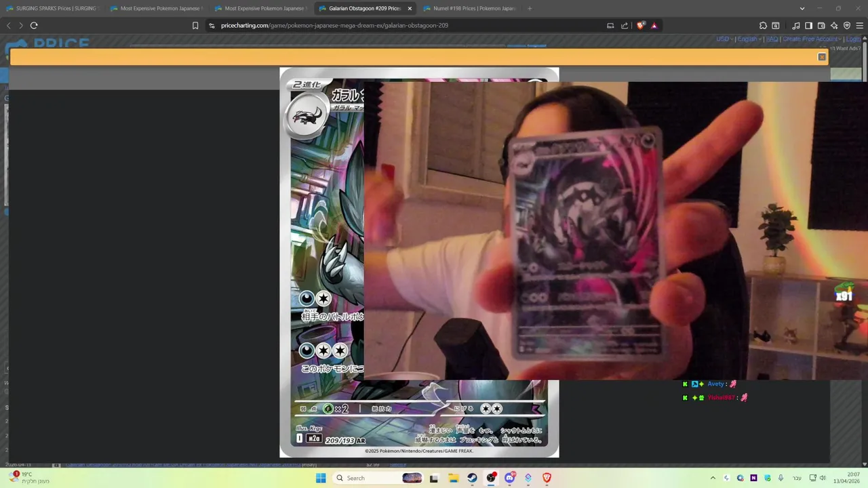The width and height of the screenshot is (868, 488).
Task: Switch to the SURGING SPARKS Prices tab
Action: pyautogui.click(x=53, y=8)
